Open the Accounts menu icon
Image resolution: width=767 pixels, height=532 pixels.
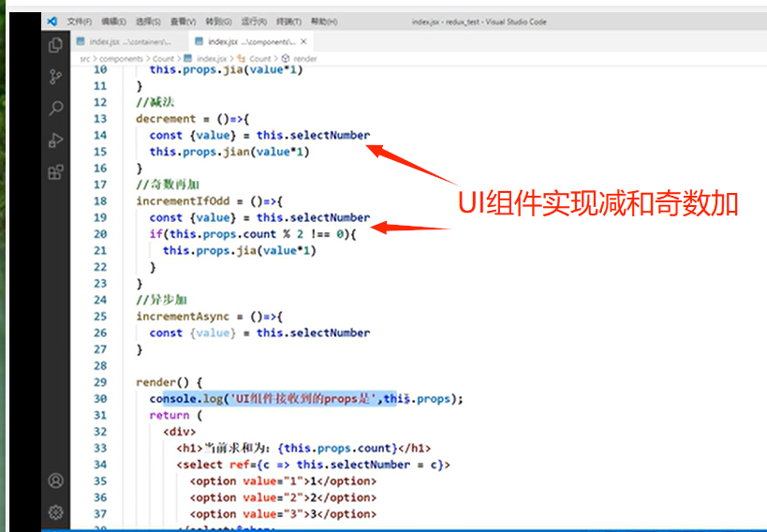pos(56,480)
